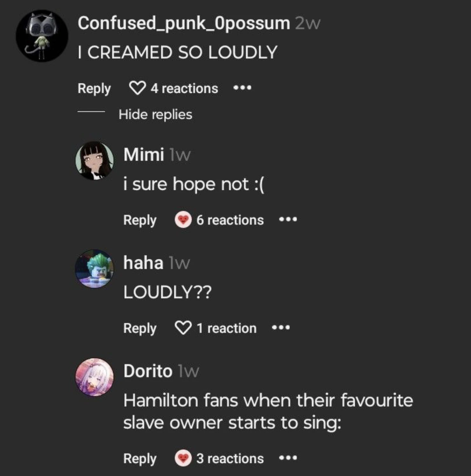View the 6 reactions on Mimi's reply
The height and width of the screenshot is (476, 471).
(230, 220)
